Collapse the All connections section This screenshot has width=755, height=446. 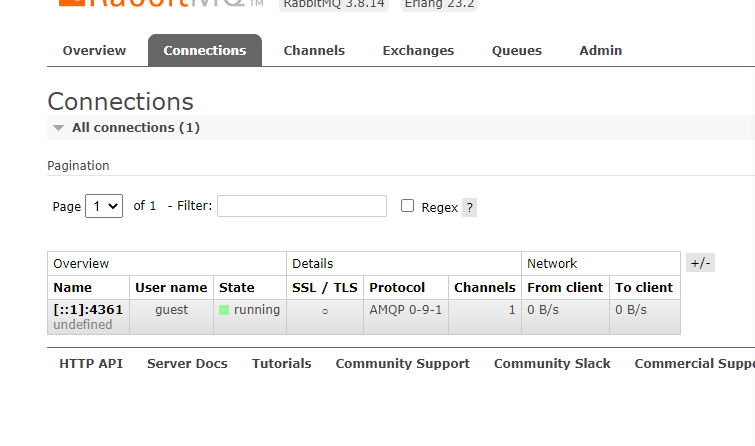pos(59,128)
